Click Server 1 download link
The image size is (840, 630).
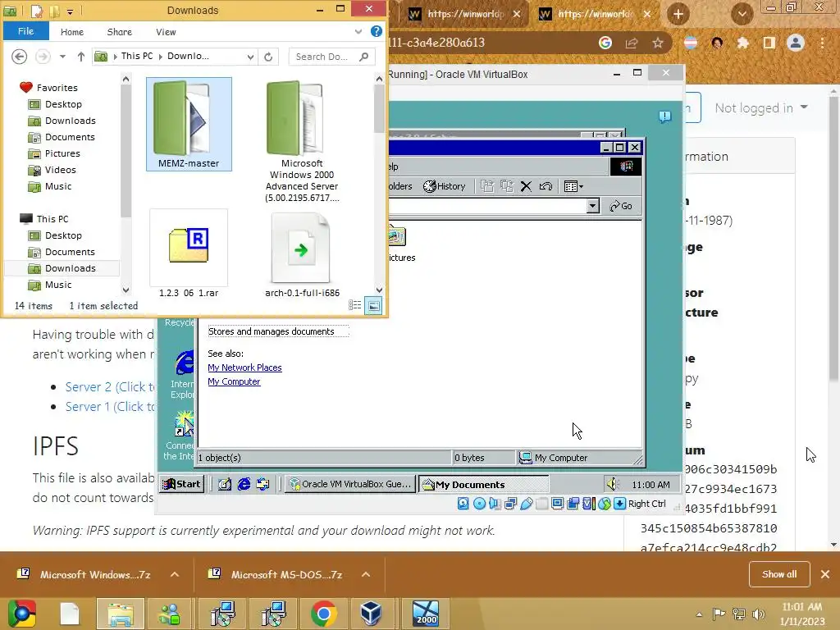point(109,407)
